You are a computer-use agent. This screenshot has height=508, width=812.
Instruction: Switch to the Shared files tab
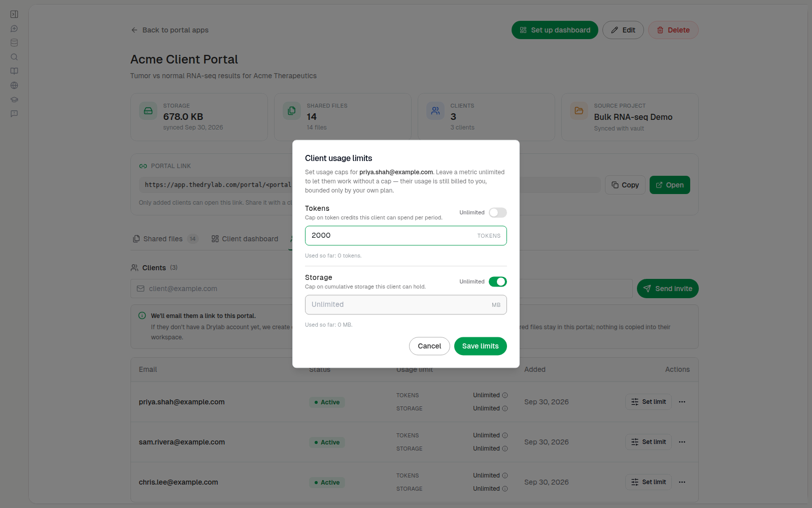165,239
